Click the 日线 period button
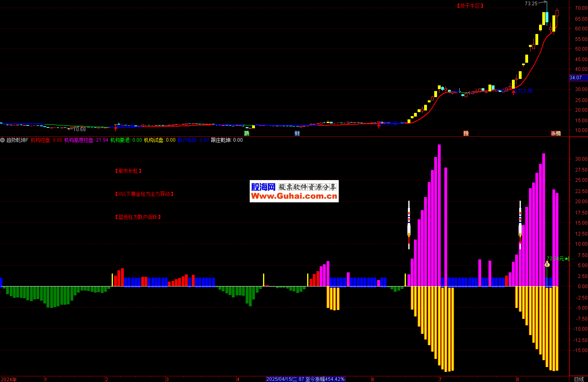The height and width of the screenshot is (382, 588). point(579,379)
